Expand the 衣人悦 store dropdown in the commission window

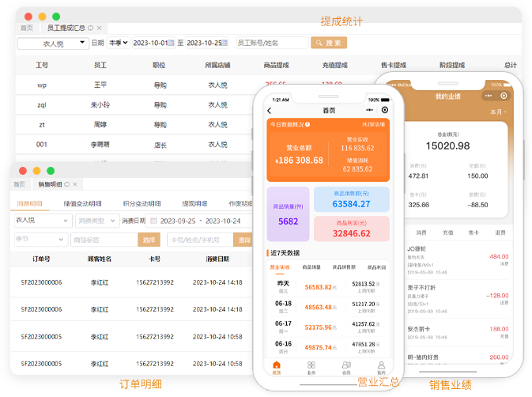[x=53, y=43]
